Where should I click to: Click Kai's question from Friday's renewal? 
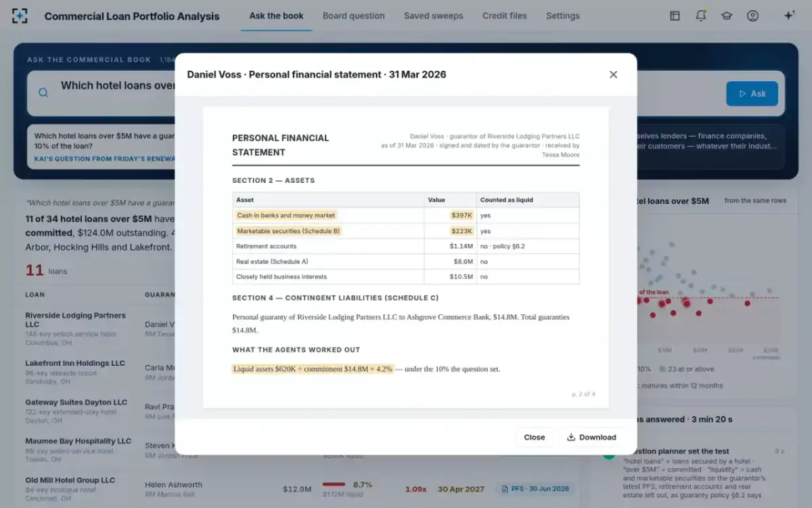[104, 159]
